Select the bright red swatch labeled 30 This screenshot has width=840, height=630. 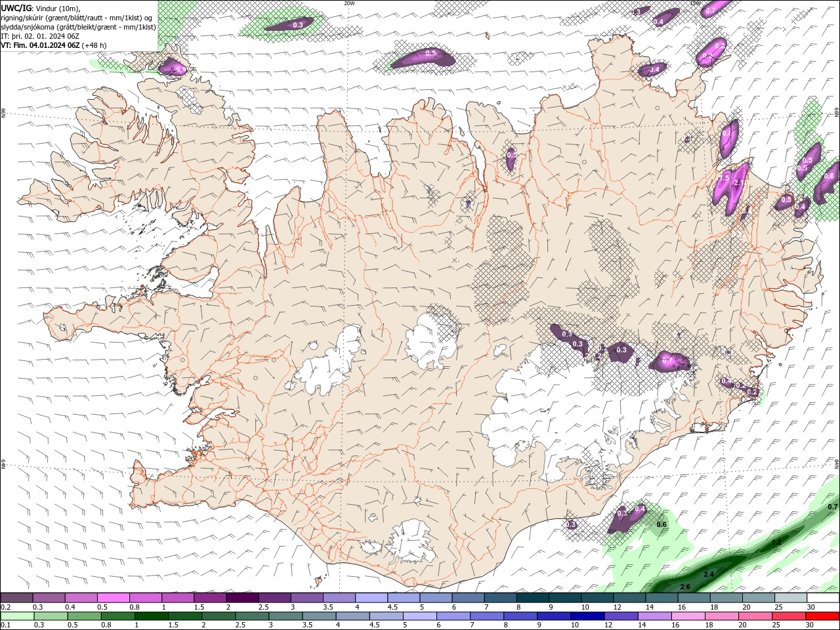tap(823, 616)
